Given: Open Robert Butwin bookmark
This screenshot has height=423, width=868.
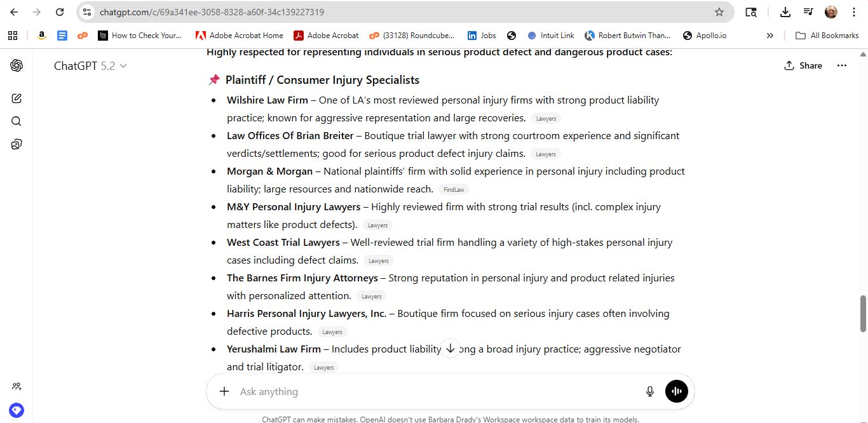Looking at the screenshot, I should pyautogui.click(x=628, y=36).
